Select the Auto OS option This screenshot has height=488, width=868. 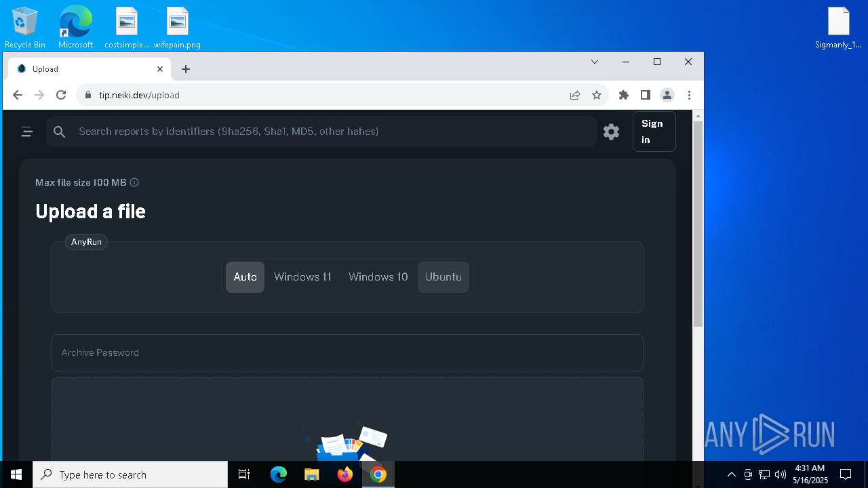click(245, 277)
